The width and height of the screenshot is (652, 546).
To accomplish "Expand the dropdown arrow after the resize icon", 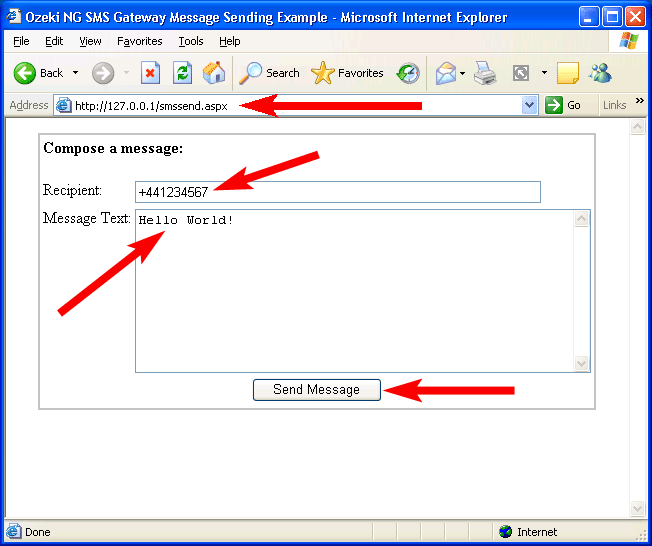I will (x=544, y=73).
